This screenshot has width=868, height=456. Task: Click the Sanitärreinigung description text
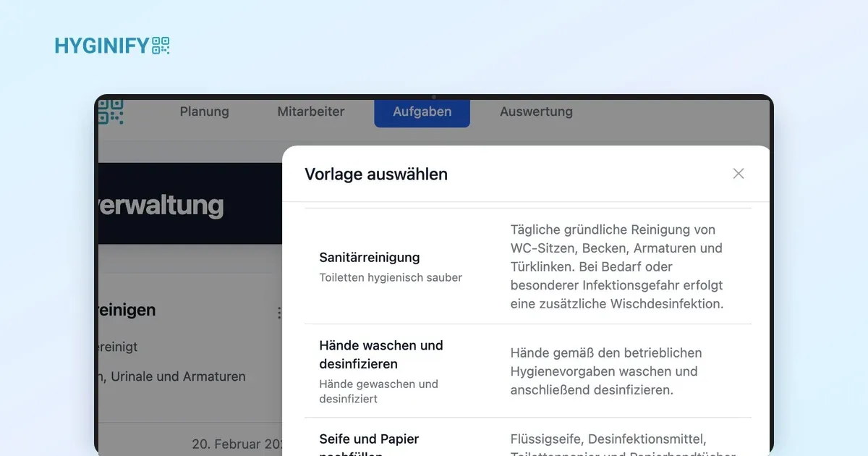pyautogui.click(x=617, y=266)
